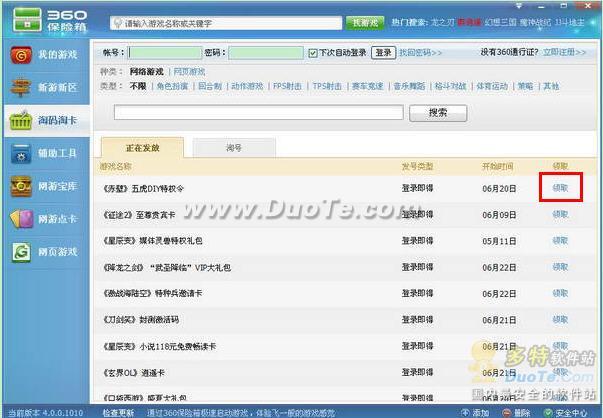Filter by 格斗对战 type
Image resolution: width=603 pixels, height=418 pixels.
pos(451,86)
